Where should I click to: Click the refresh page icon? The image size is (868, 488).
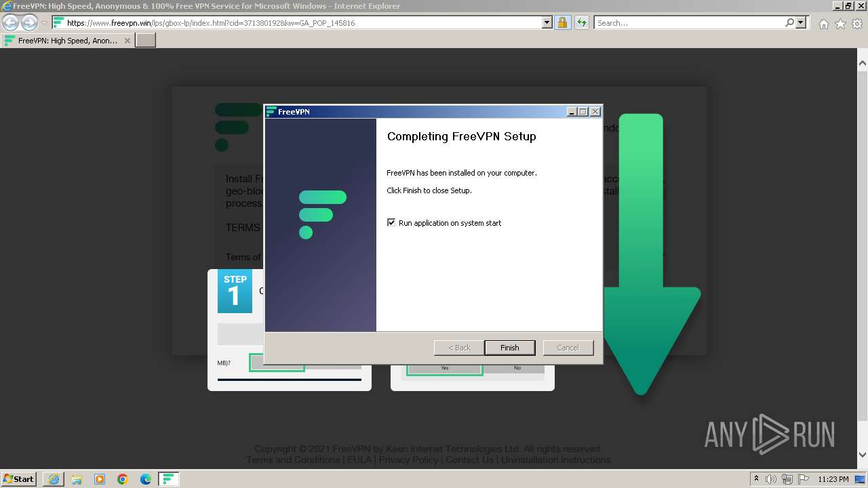point(581,22)
